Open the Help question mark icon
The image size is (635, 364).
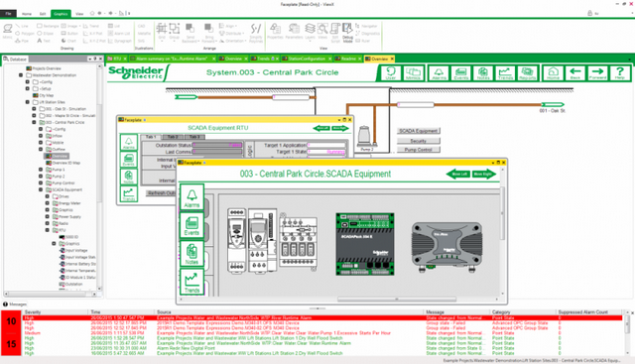point(619,73)
